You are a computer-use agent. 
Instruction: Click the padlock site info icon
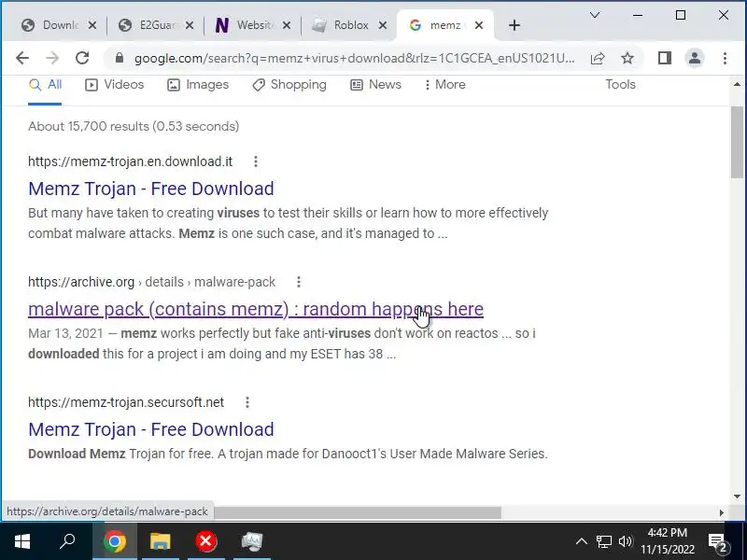pyautogui.click(x=120, y=58)
